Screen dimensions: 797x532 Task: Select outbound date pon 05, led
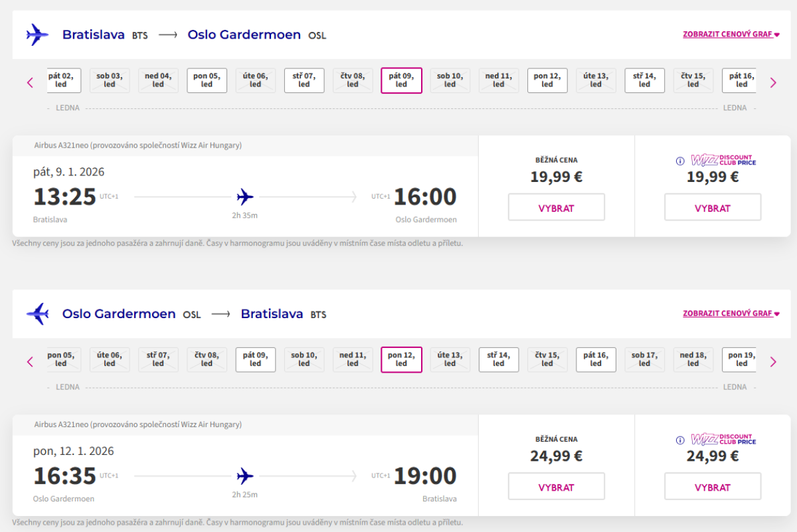point(207,80)
